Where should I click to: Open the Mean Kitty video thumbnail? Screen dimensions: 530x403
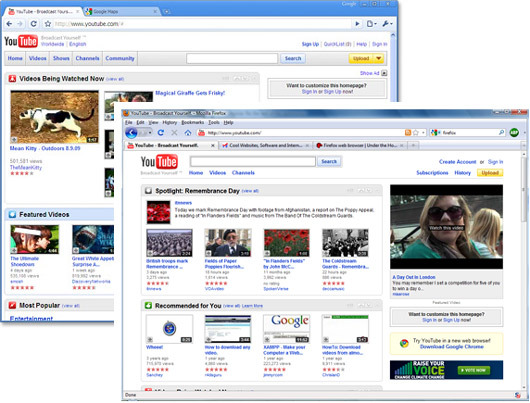(x=54, y=117)
